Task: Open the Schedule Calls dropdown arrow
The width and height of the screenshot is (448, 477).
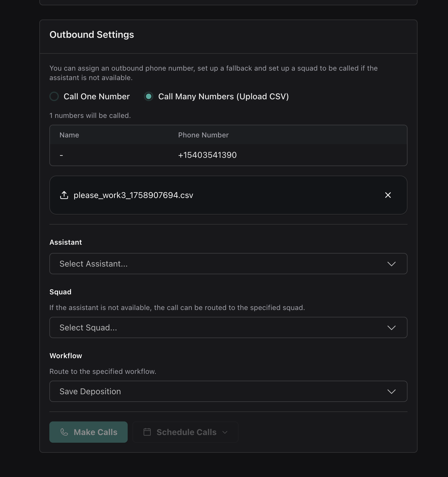Action: (x=225, y=432)
